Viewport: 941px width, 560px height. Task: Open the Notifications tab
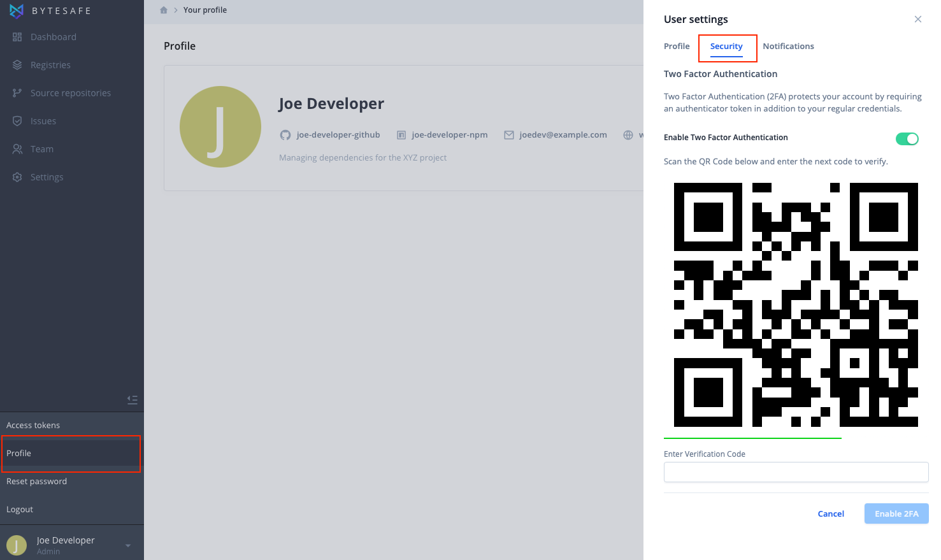(788, 47)
